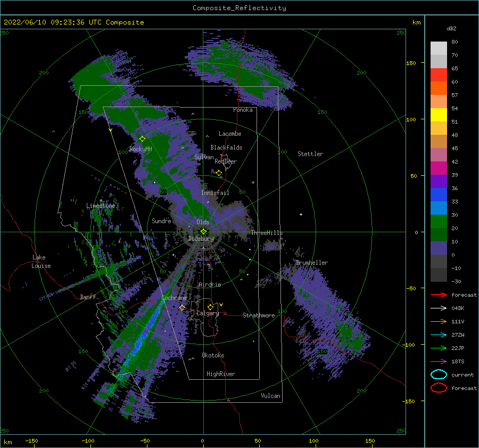Click the yellow diamond marker near RockyMH
This screenshot has width=479, height=448.
click(x=142, y=139)
